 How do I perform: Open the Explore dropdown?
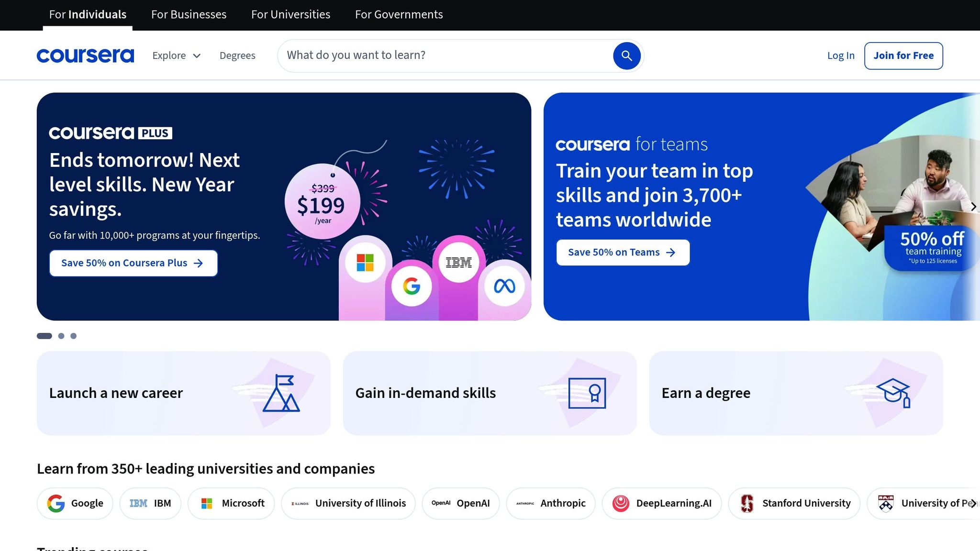click(x=176, y=55)
